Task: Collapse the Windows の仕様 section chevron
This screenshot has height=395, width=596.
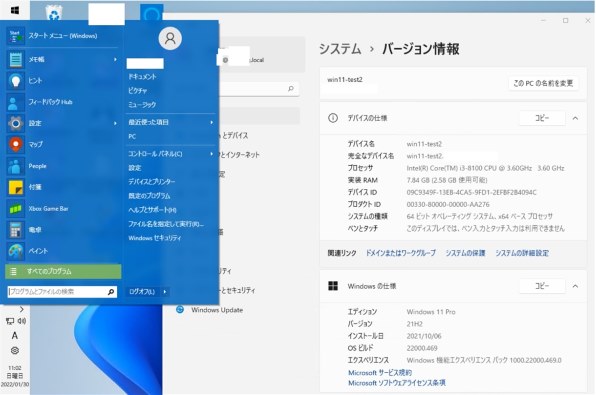Action: coord(575,286)
